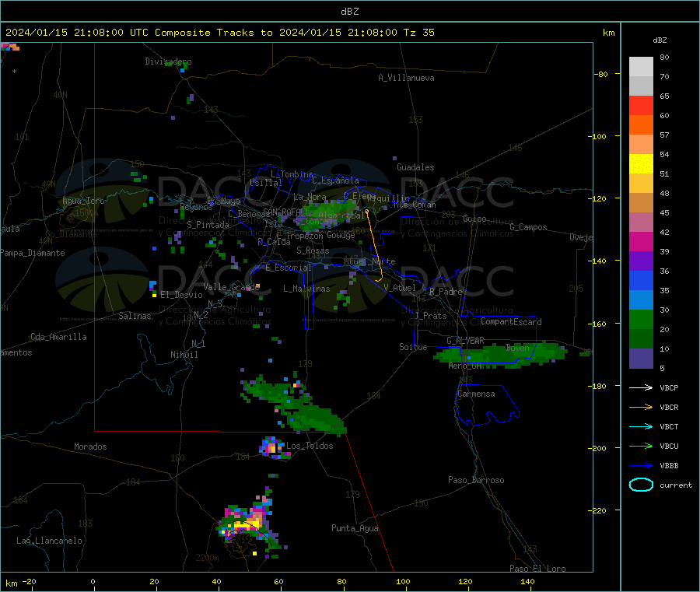Image resolution: width=700 pixels, height=592 pixels.
Task: Click the orange 57 dBZ legend swatch
Action: pyautogui.click(x=641, y=125)
